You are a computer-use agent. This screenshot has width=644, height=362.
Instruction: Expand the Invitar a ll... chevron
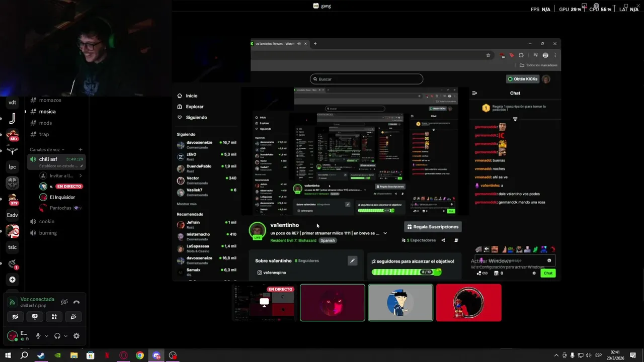coord(80,176)
